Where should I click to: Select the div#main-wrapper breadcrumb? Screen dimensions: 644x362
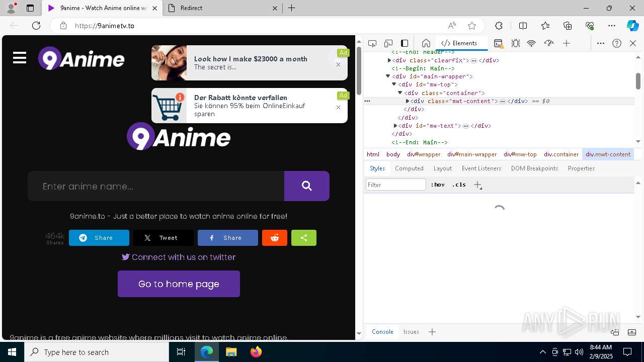tap(472, 154)
